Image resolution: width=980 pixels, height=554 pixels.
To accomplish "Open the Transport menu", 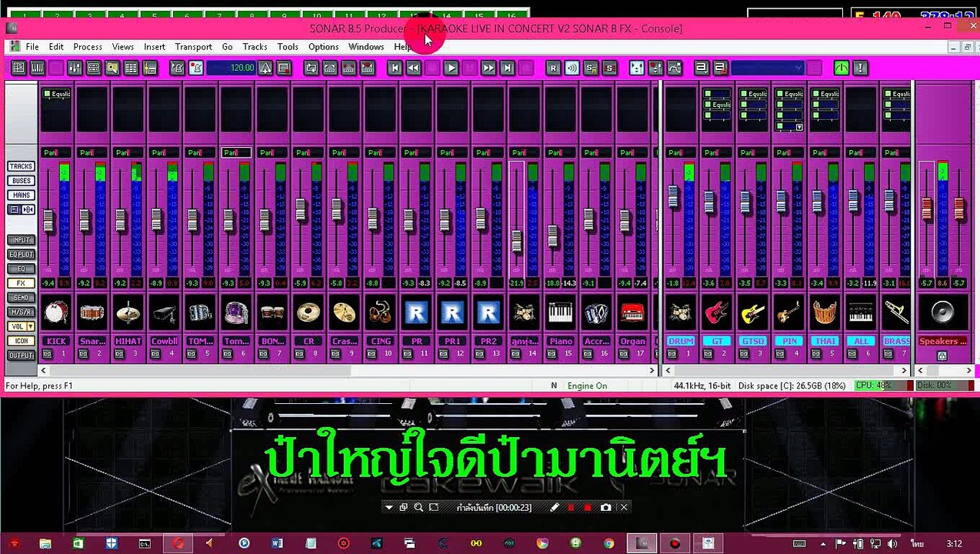I will coord(193,47).
